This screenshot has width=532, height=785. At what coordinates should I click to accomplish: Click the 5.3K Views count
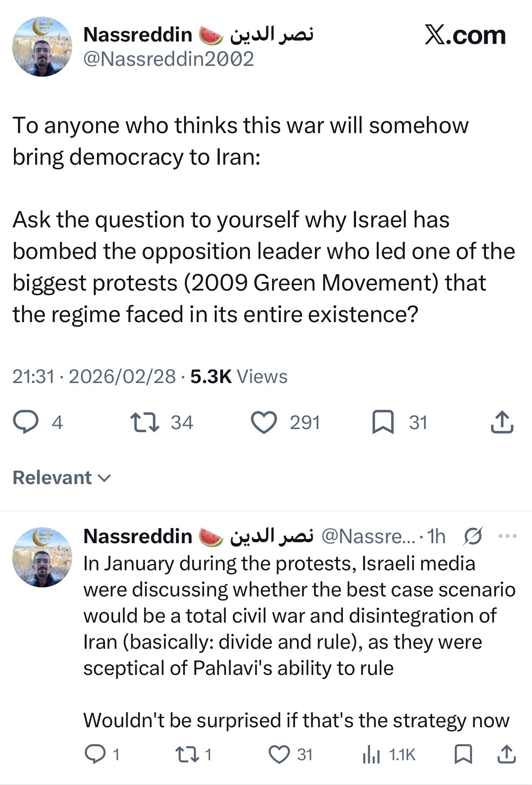click(238, 376)
